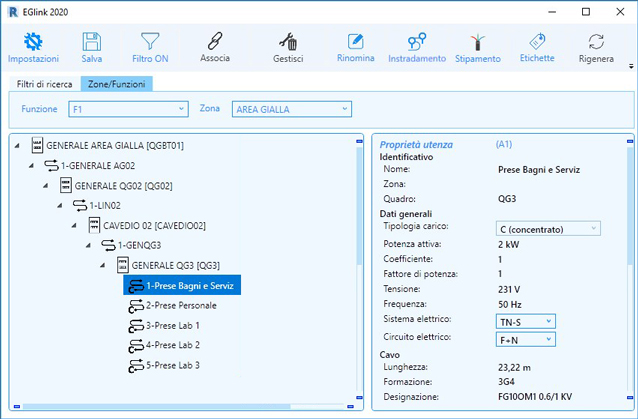This screenshot has width=638, height=419.
Task: Click the Associa chain link icon
Action: click(215, 41)
